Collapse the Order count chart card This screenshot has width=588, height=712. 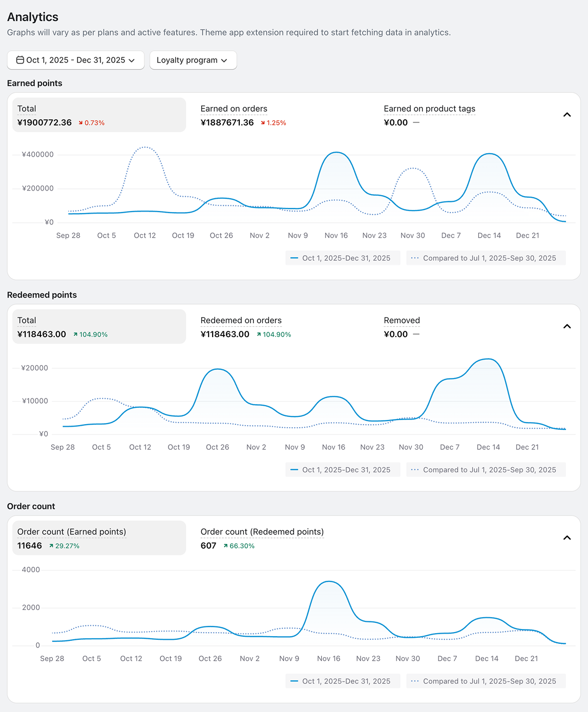(x=567, y=538)
